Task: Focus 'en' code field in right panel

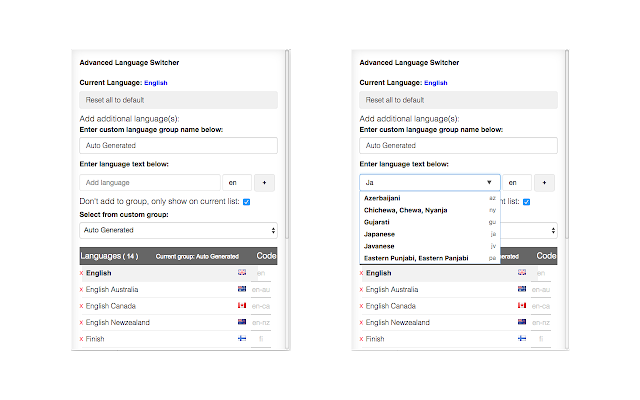Action: 517,183
